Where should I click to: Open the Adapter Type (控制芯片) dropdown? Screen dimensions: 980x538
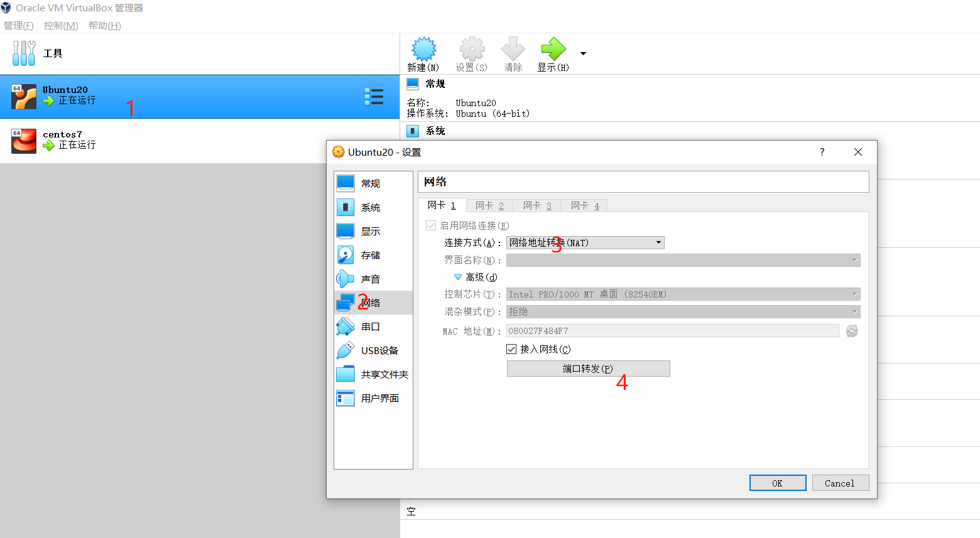tap(683, 294)
